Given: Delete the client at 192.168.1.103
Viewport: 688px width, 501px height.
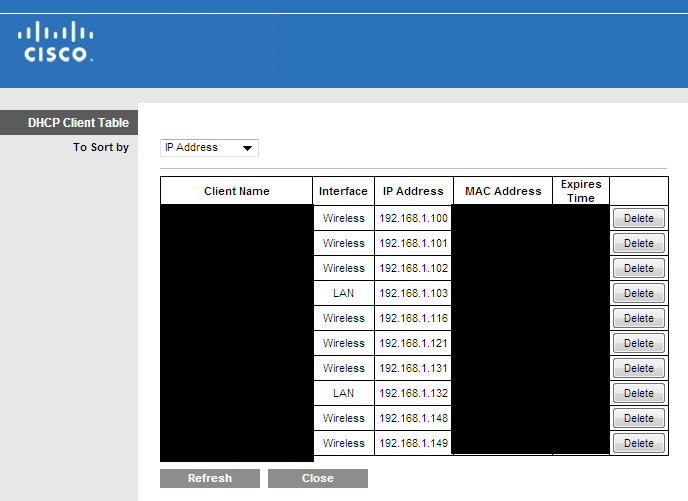Looking at the screenshot, I should [x=638, y=293].
